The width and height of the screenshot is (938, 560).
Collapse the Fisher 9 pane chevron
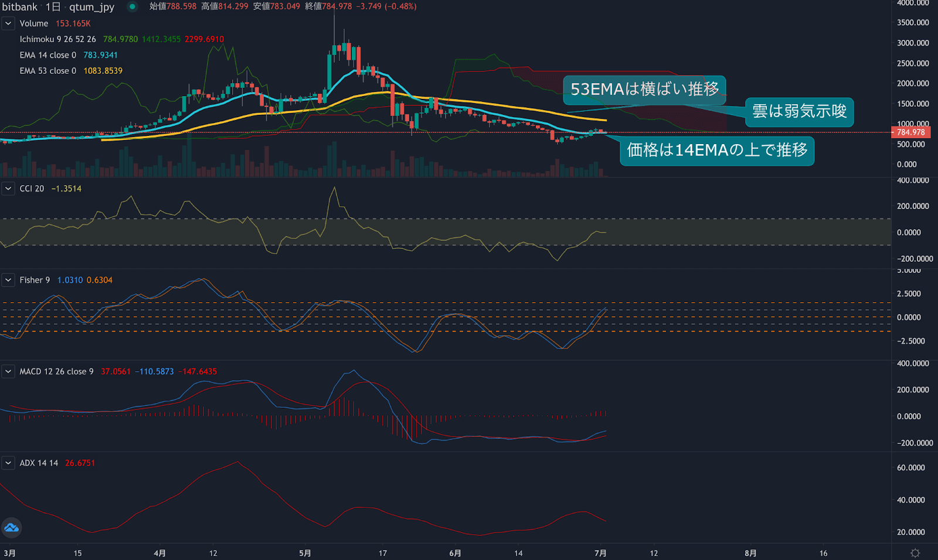pyautogui.click(x=8, y=280)
